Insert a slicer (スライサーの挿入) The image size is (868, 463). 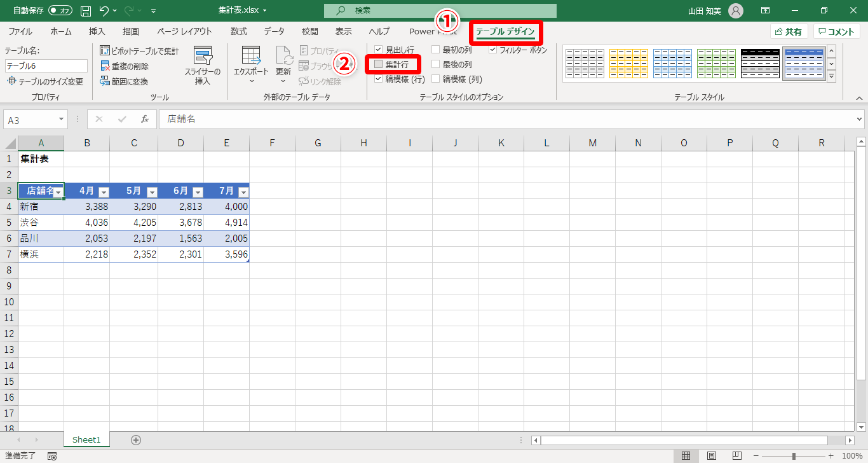click(x=203, y=66)
